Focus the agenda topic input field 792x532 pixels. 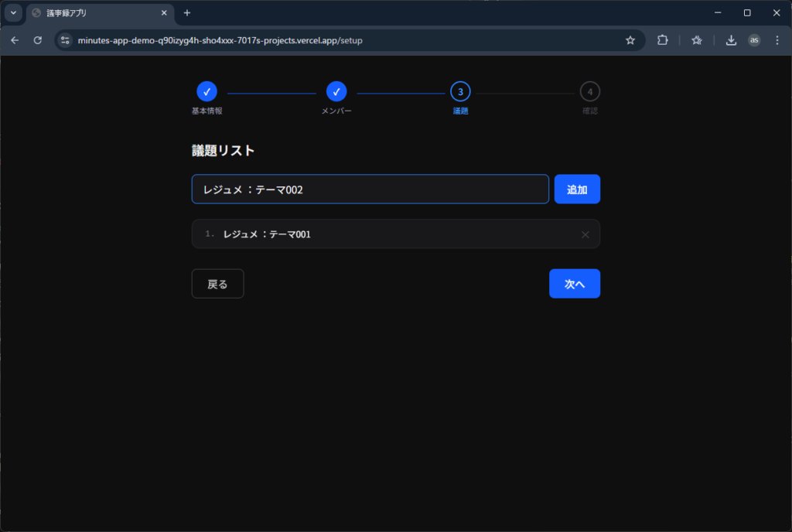pyautogui.click(x=370, y=189)
